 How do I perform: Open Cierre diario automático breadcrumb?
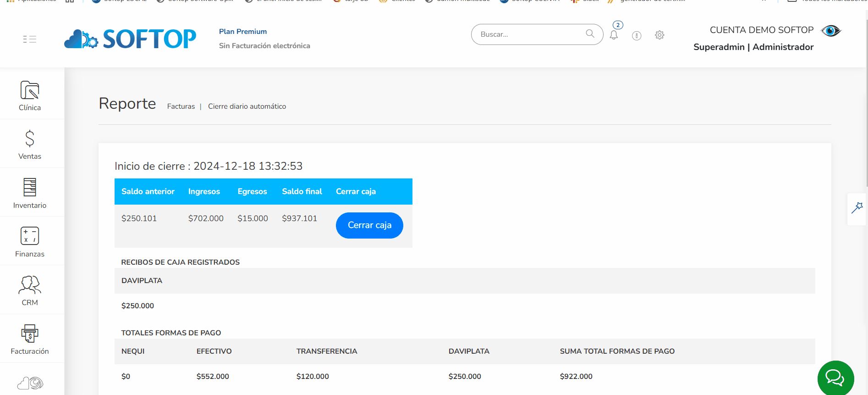click(x=247, y=106)
